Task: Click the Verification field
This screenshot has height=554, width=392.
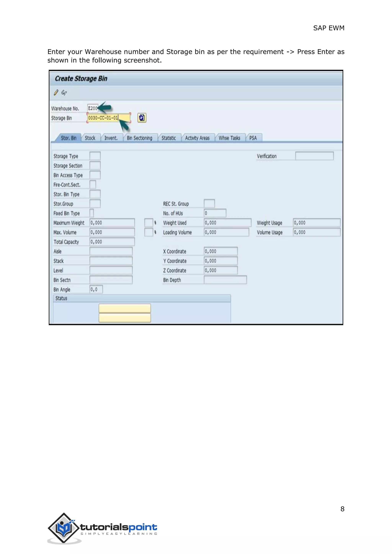Action: tap(314, 156)
